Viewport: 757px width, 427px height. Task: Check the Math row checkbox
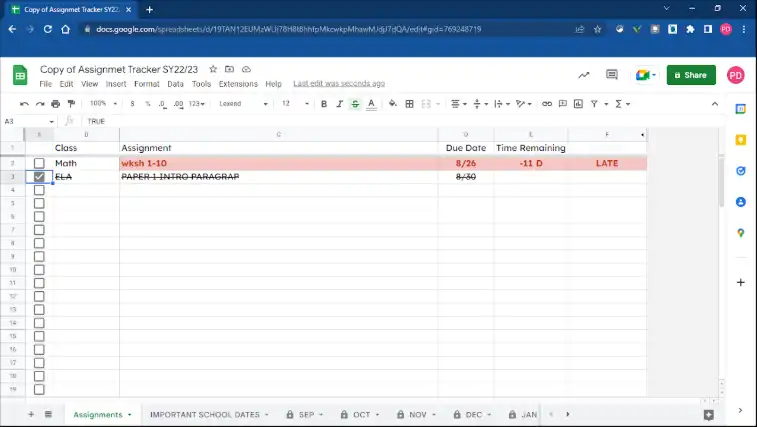coord(39,163)
